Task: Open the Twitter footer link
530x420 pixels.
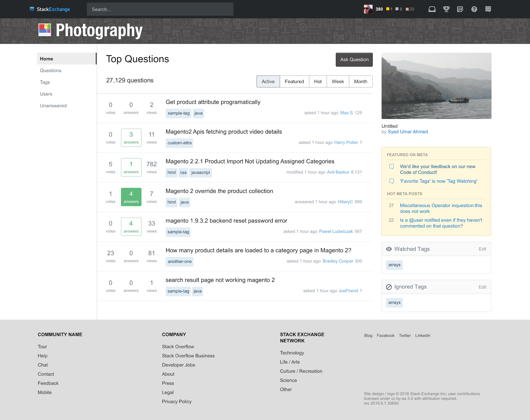Action: click(x=405, y=335)
